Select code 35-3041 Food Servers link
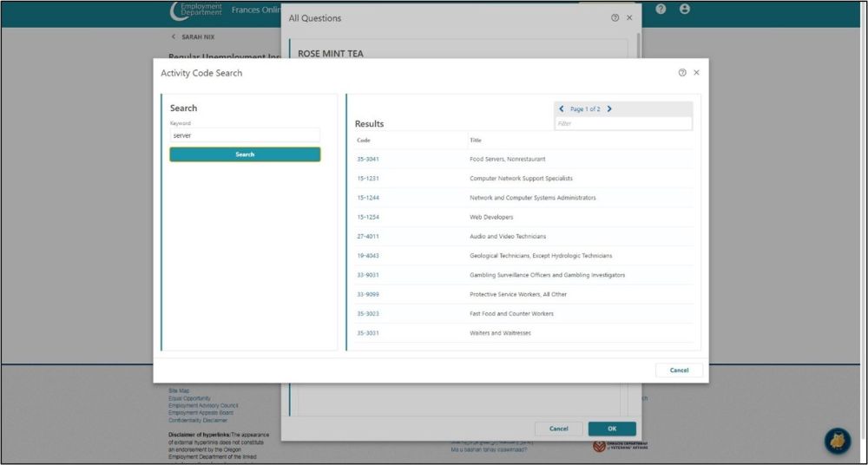 click(x=368, y=159)
